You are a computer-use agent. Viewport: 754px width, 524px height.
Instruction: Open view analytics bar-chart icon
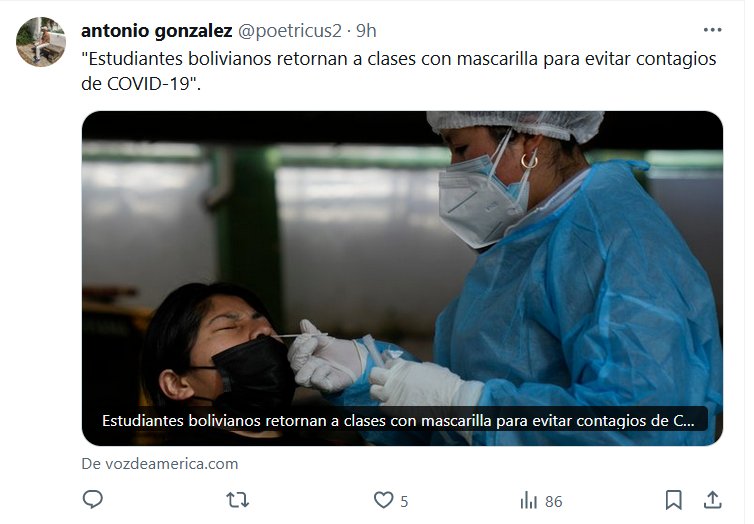point(528,500)
